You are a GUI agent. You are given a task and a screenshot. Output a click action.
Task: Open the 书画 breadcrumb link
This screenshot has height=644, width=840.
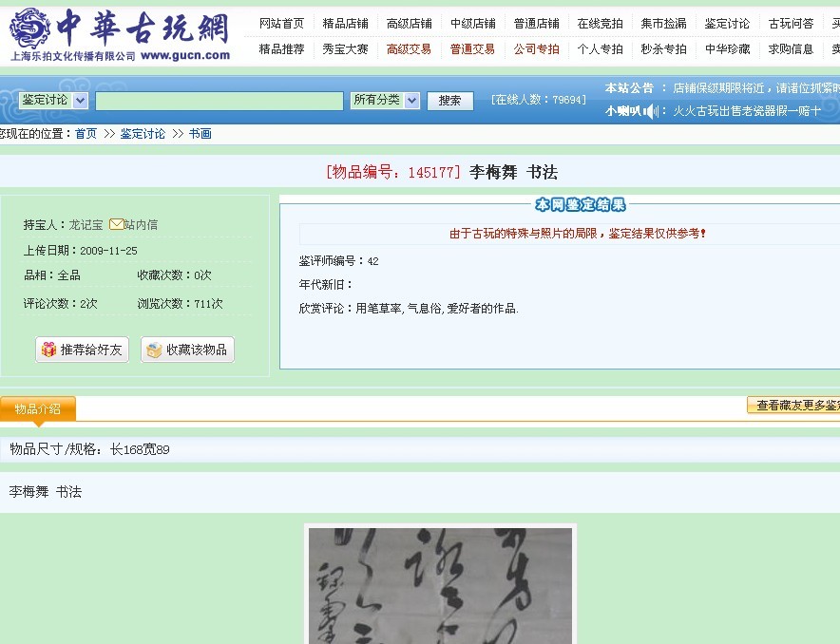200,134
